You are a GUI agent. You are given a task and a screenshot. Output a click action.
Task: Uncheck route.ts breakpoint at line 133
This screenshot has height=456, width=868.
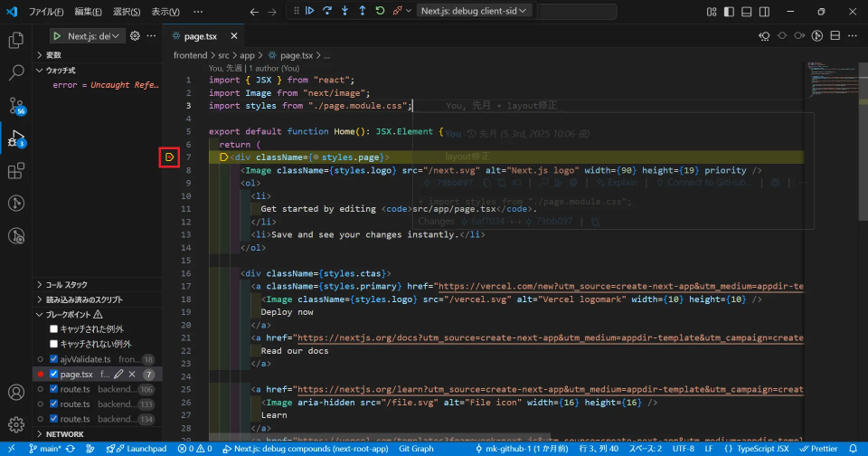coord(53,404)
